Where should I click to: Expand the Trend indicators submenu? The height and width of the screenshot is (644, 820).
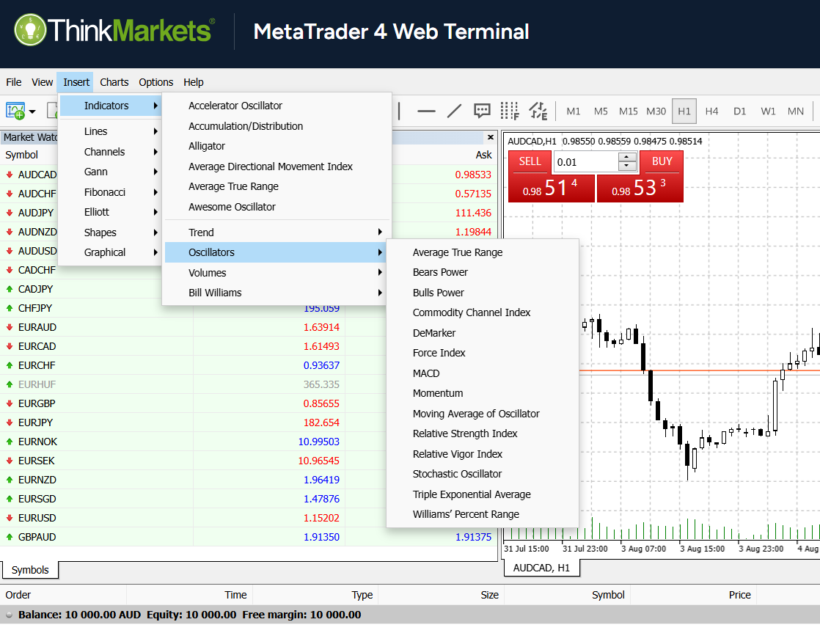pos(277,233)
